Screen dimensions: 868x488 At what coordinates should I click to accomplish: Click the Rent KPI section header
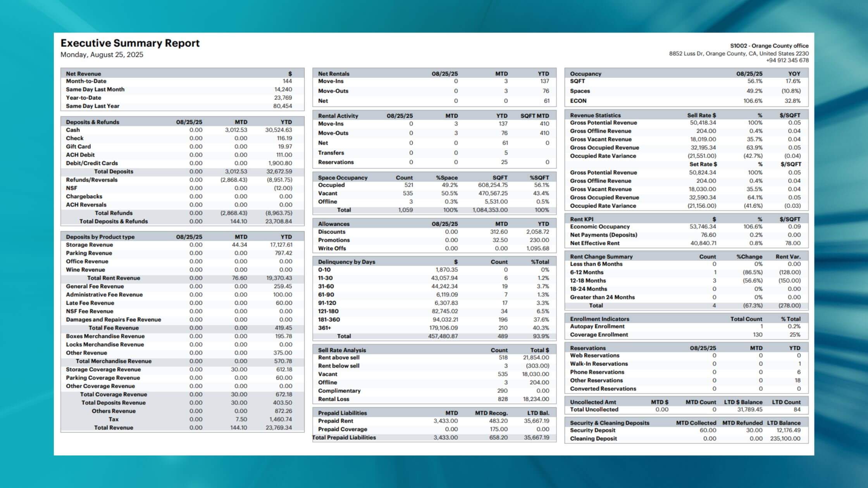[x=582, y=219]
